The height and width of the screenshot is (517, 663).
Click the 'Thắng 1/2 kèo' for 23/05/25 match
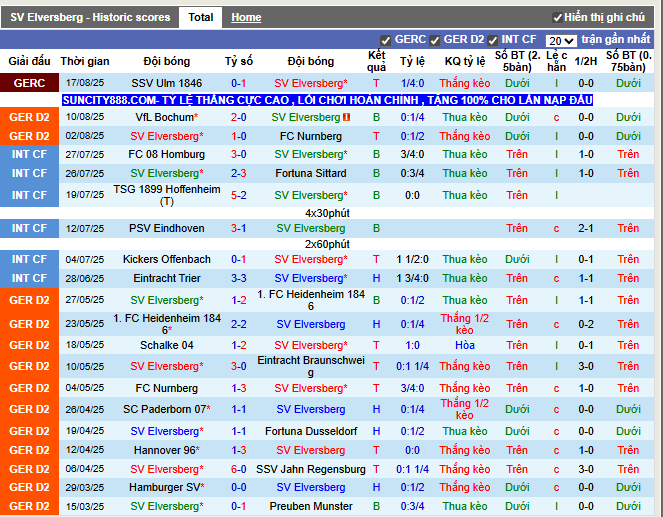[465, 324]
